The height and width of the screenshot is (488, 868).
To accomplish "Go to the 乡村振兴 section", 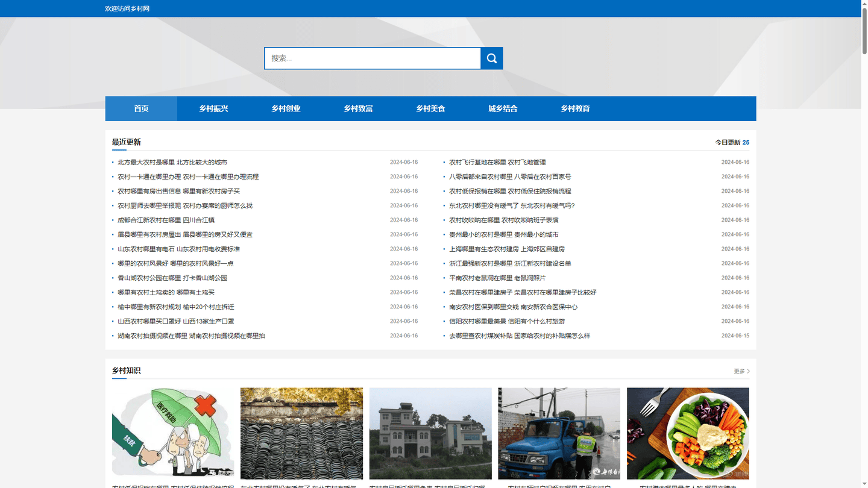I will pos(213,109).
